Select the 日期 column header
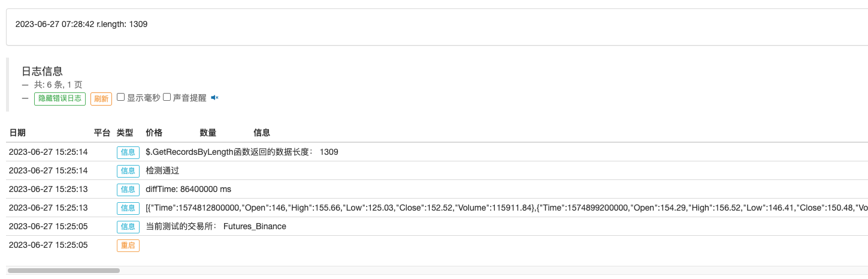 coord(17,133)
